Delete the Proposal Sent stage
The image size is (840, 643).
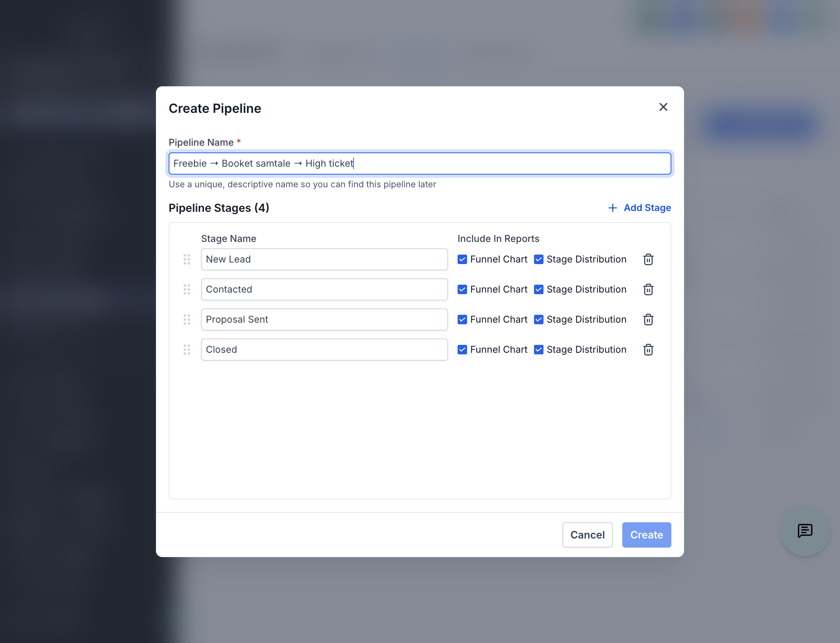pyautogui.click(x=648, y=320)
